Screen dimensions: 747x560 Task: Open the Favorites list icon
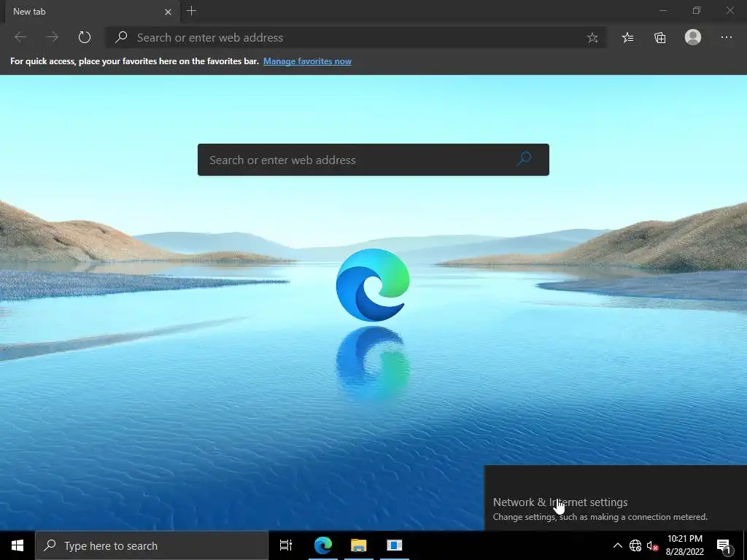[627, 38]
